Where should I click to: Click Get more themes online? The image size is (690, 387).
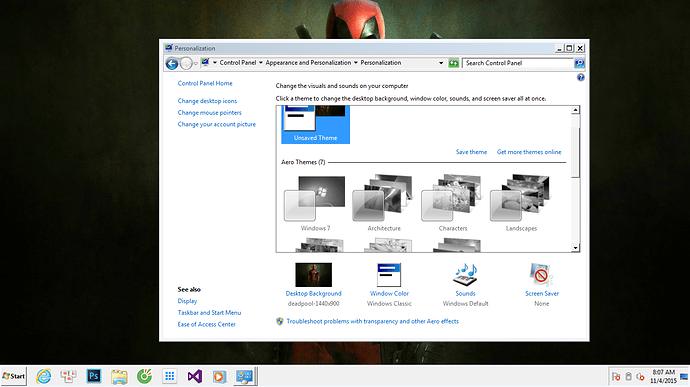pos(529,152)
